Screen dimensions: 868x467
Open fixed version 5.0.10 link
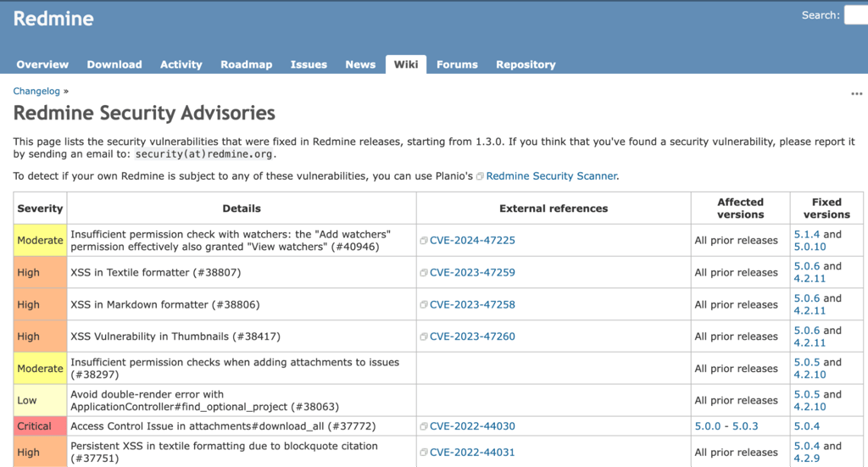810,247
